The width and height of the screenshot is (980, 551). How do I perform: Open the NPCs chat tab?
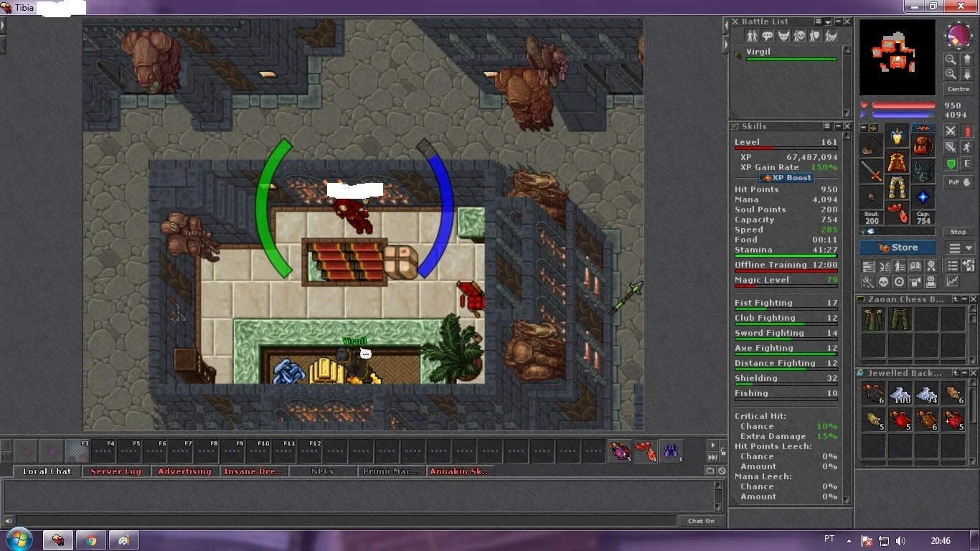322,471
